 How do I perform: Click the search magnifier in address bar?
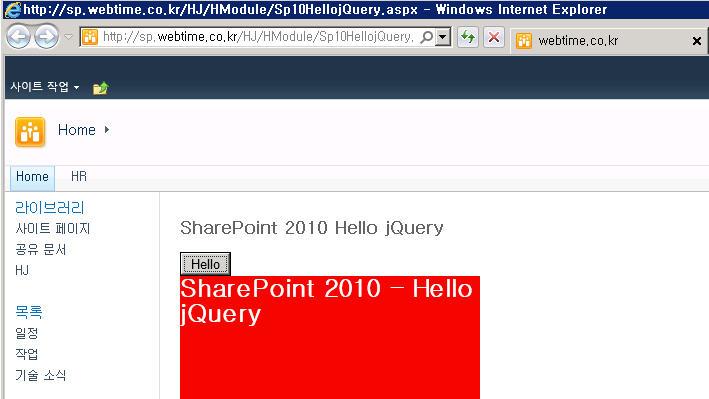[x=426, y=37]
